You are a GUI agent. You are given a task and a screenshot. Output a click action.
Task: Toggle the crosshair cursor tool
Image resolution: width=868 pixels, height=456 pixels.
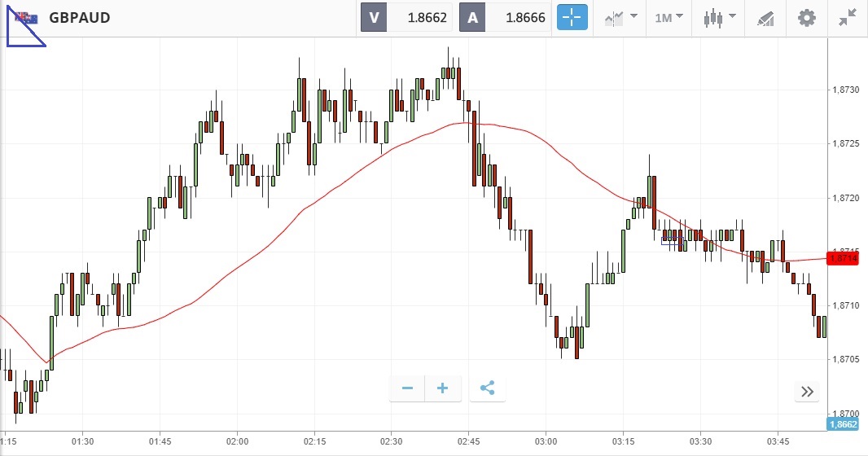572,18
